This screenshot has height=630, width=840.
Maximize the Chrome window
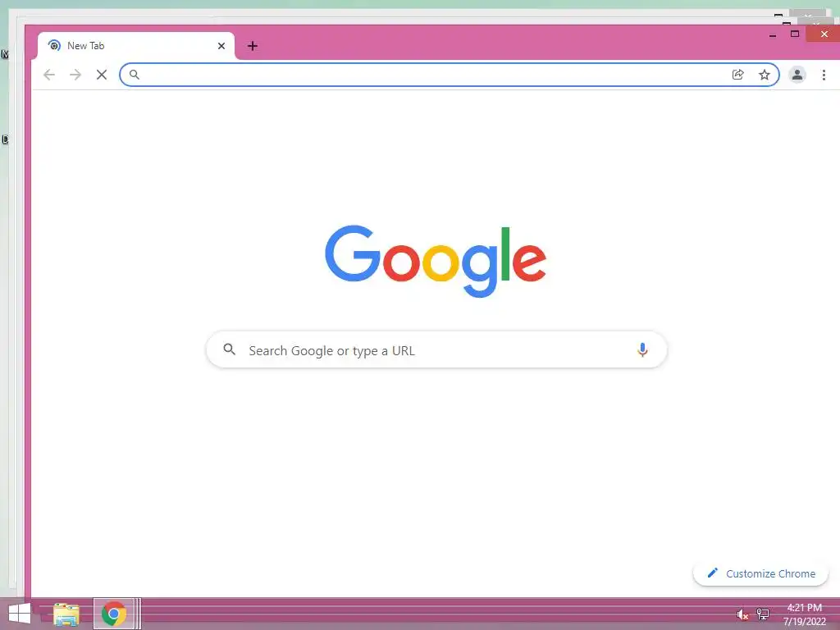pyautogui.click(x=795, y=34)
